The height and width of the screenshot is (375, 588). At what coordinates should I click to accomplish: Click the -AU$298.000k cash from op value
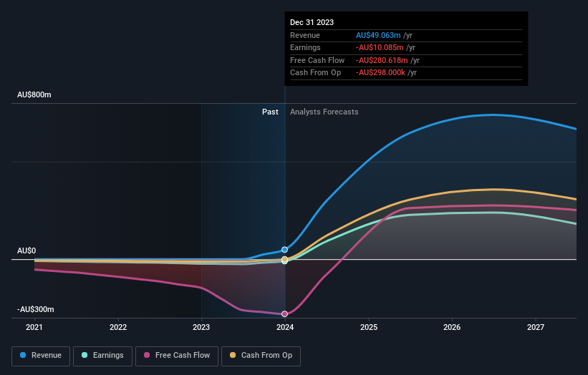[380, 73]
